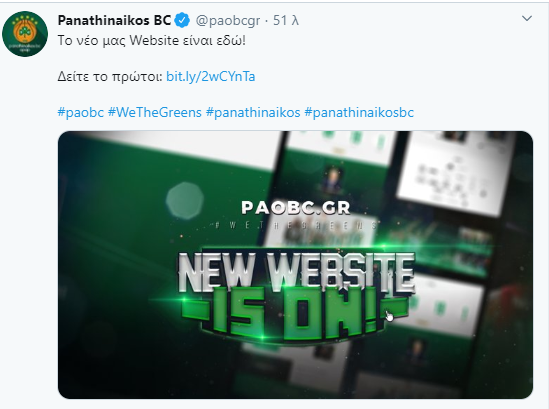Open the tweet's 51 λ timestamp
The image size is (549, 409).
coord(286,20)
